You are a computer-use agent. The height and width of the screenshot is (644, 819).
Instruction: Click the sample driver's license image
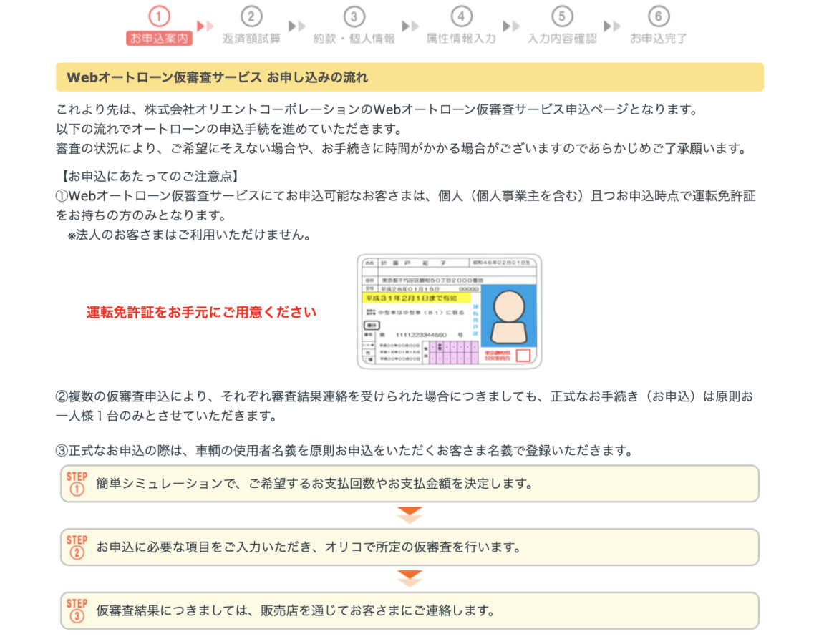[449, 311]
